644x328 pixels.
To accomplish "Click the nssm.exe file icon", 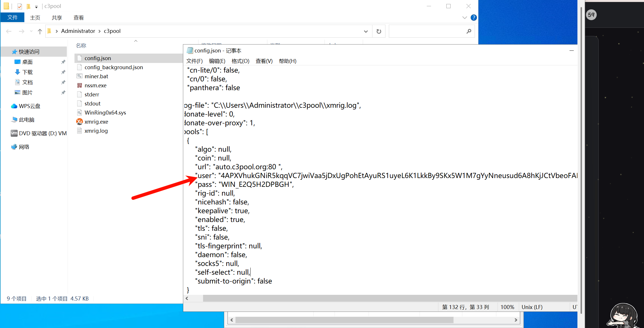I will click(x=79, y=85).
